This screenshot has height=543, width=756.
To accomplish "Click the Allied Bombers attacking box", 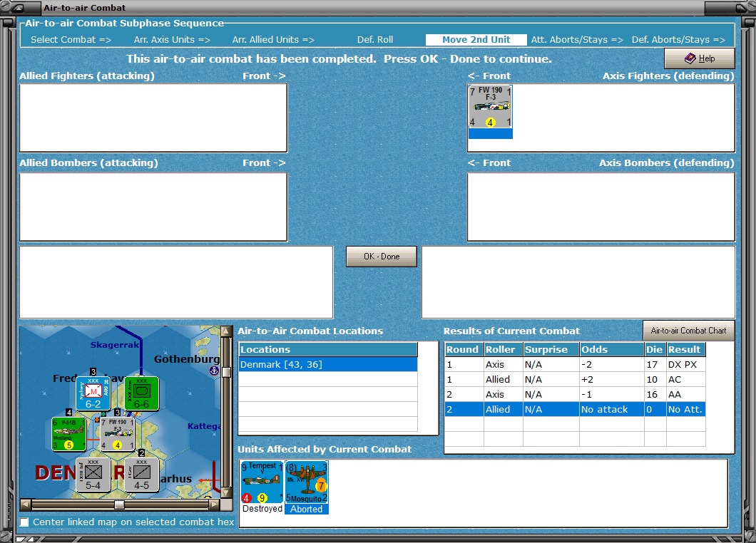I will point(153,207).
